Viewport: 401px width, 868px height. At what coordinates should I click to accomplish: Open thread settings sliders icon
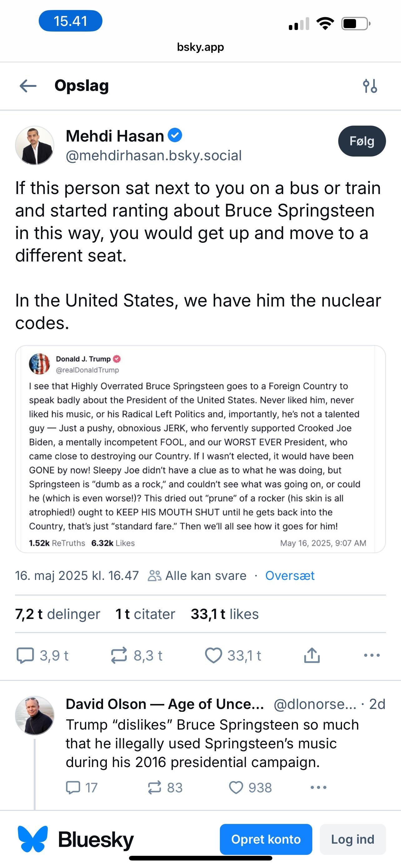pos(370,86)
